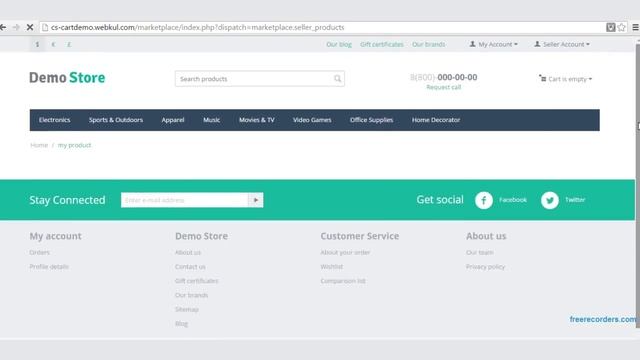Open the Apparel category
Viewport: 640px width, 360px height.
[x=173, y=120]
